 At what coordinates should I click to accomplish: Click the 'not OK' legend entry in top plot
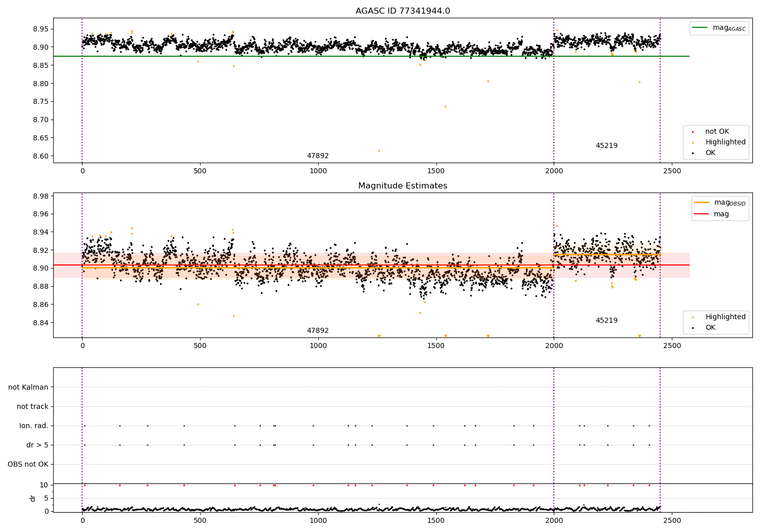pyautogui.click(x=717, y=132)
